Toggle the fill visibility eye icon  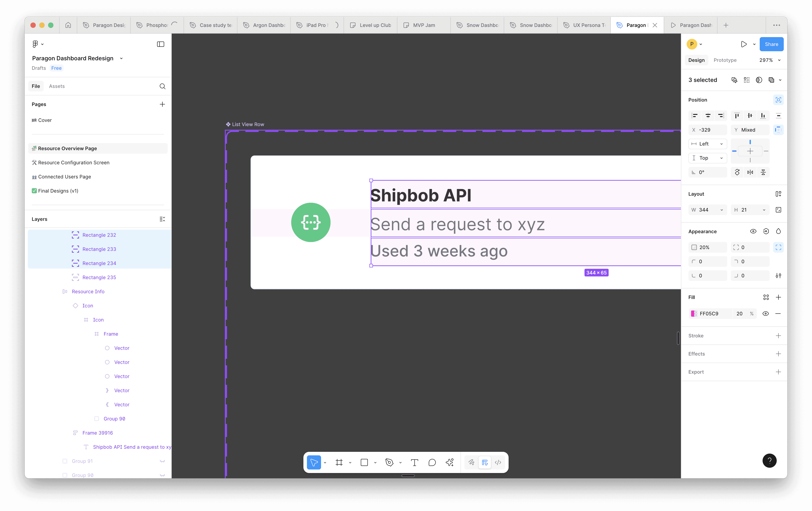tap(765, 314)
